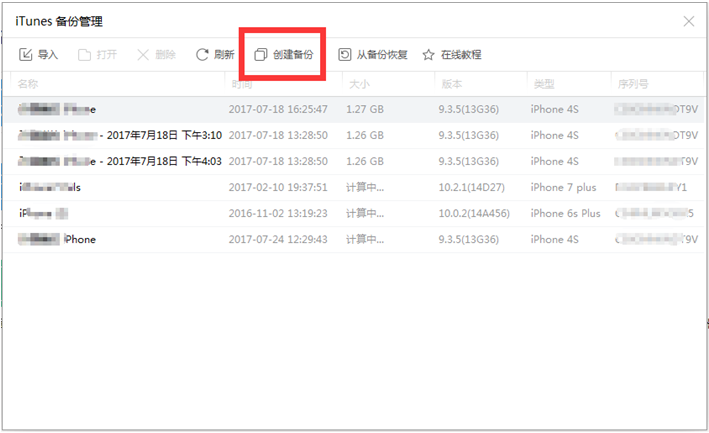Click the 计算中... cell in the 2016-11-02 row
709x433 pixels.
(x=365, y=213)
